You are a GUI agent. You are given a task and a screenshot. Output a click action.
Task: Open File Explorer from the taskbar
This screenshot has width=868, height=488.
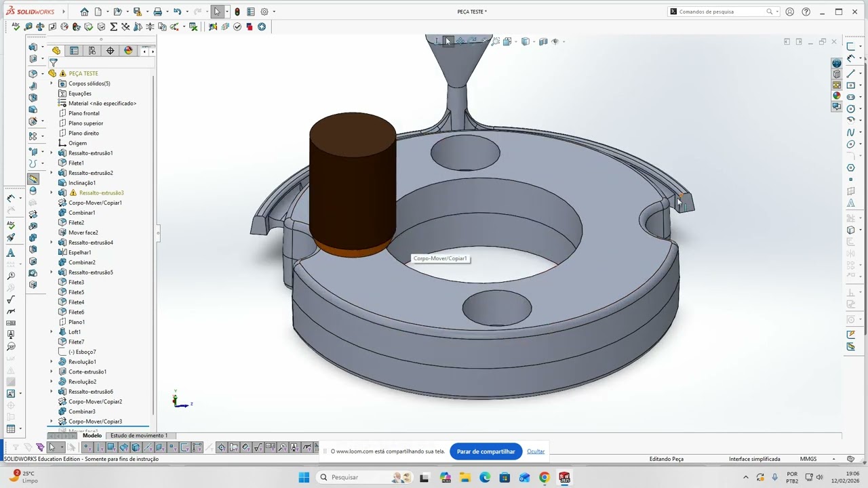[x=465, y=477]
